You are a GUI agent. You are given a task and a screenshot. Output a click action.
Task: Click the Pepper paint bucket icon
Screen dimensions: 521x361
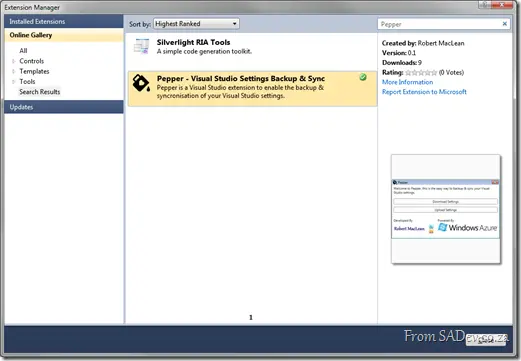(x=141, y=83)
